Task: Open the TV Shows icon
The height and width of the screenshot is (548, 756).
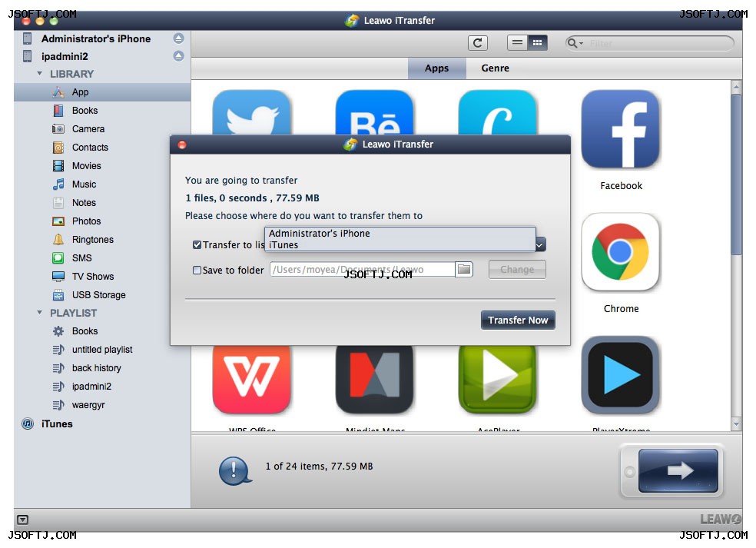Action: (x=58, y=277)
